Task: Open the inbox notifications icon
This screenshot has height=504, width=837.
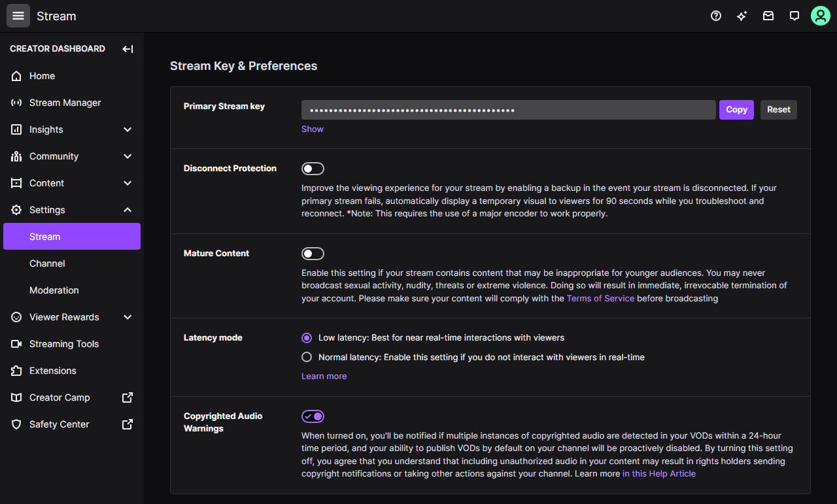Action: [x=768, y=16]
